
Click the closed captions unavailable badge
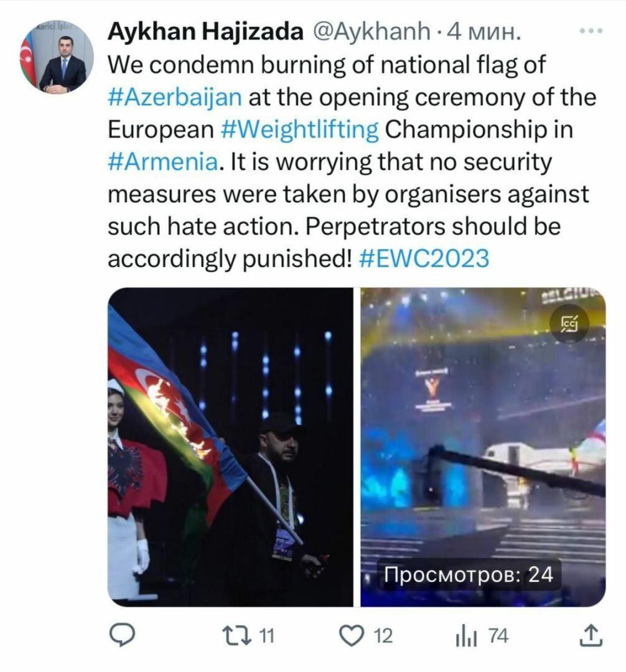click(569, 324)
